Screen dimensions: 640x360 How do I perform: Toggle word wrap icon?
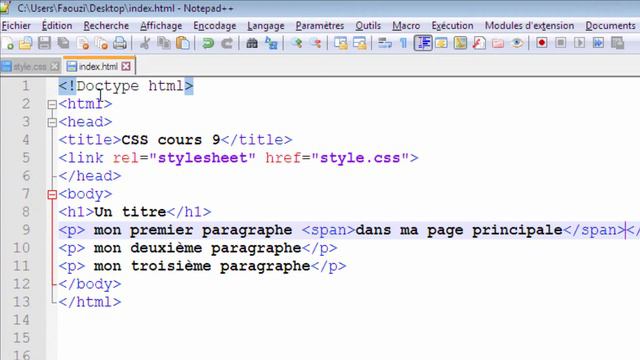[x=384, y=43]
